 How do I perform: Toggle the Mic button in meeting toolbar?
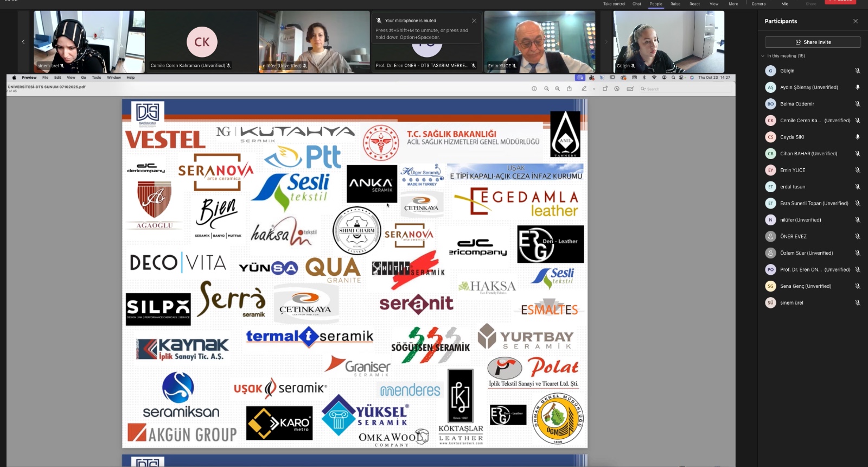784,4
